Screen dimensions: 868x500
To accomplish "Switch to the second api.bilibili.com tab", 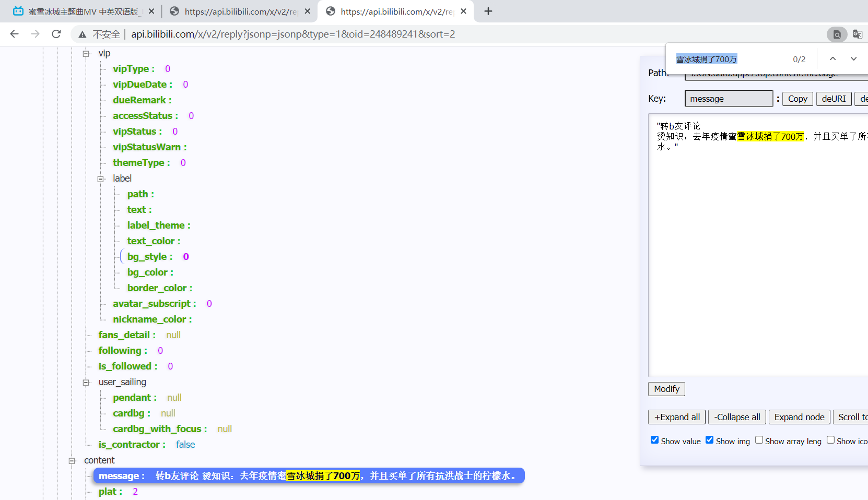I will click(240, 11).
